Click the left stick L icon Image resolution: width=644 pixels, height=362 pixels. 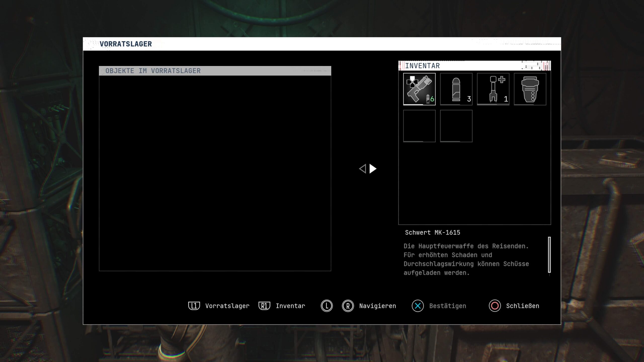pyautogui.click(x=327, y=306)
